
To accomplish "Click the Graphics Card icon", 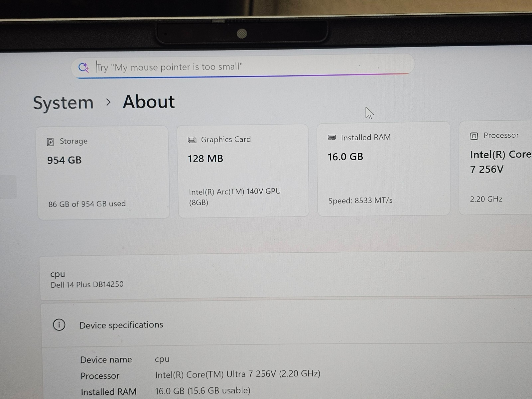I will 192,140.
